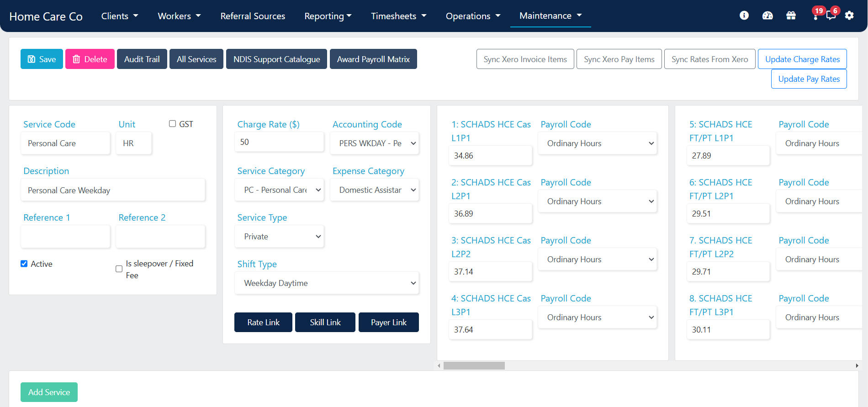Focus the Cas L3P1 rate field 37.64

[x=491, y=329]
